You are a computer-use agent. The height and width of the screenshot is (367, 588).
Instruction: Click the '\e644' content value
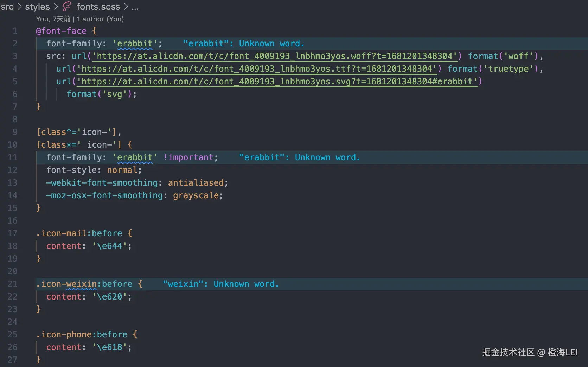tap(109, 246)
